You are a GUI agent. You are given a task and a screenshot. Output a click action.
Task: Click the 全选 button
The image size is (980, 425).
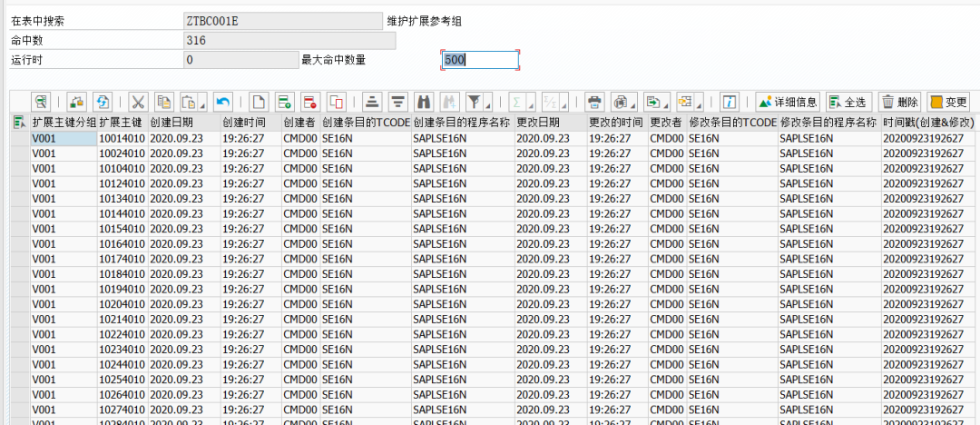point(848,102)
